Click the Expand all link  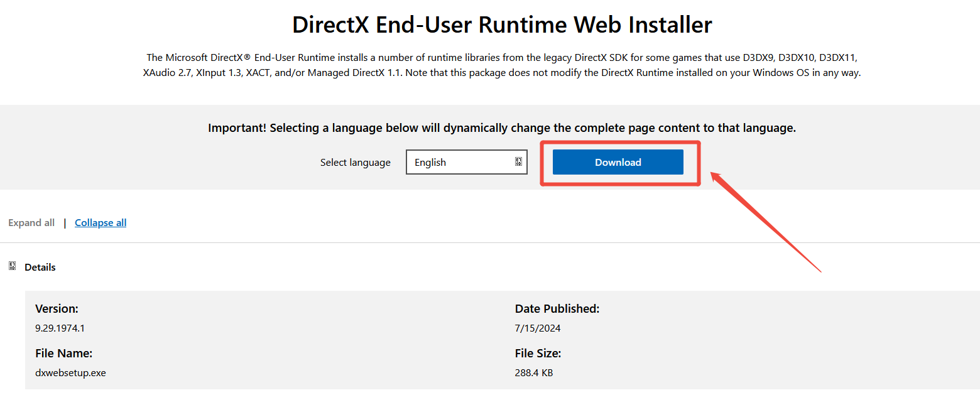31,222
